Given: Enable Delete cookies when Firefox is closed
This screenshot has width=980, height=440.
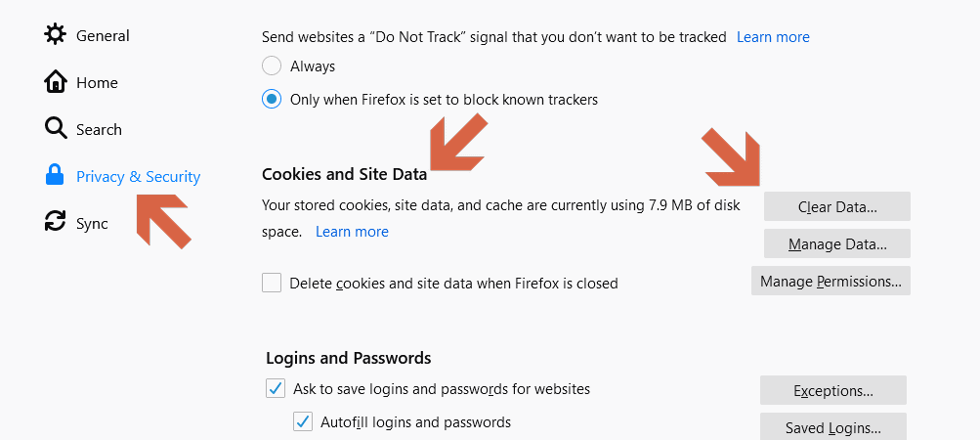Looking at the screenshot, I should pos(272,284).
